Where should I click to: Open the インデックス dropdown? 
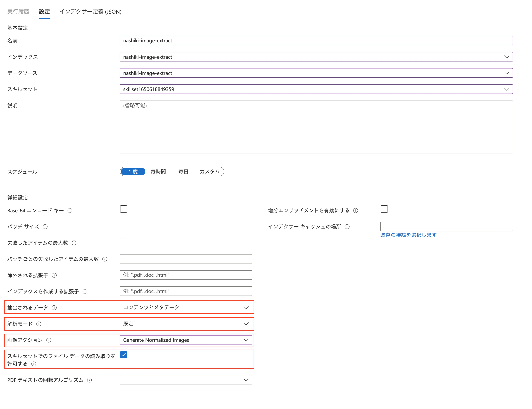[x=316, y=57]
